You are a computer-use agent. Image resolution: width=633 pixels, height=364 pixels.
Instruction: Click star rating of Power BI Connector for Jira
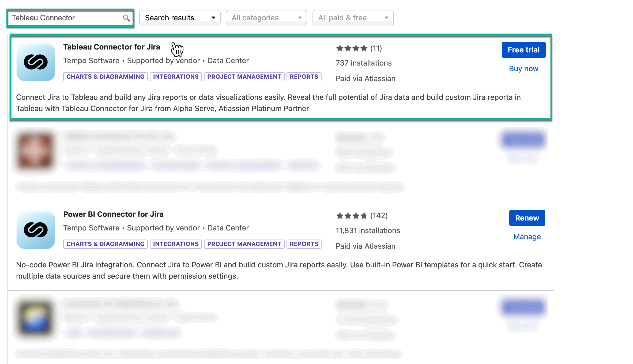352,216
